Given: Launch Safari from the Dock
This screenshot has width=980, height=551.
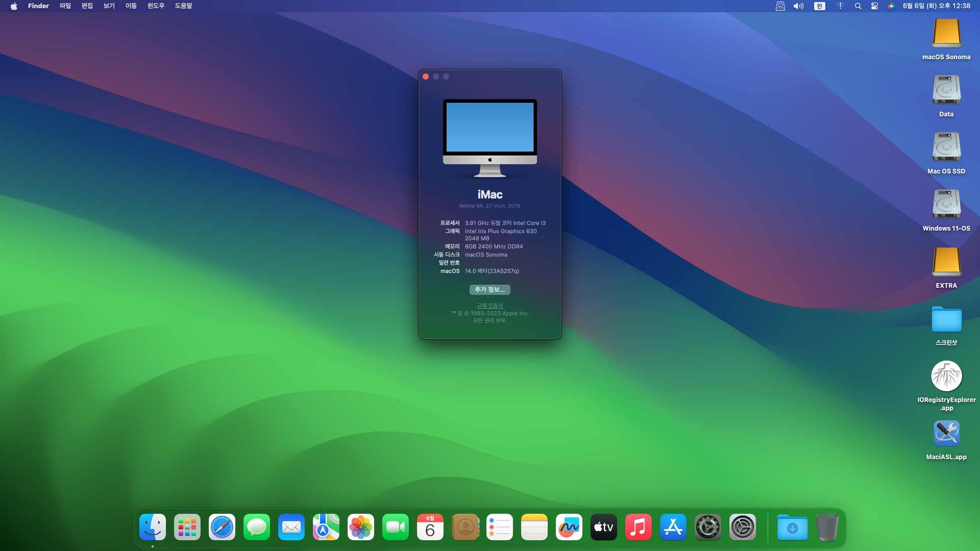Looking at the screenshot, I should [x=222, y=527].
